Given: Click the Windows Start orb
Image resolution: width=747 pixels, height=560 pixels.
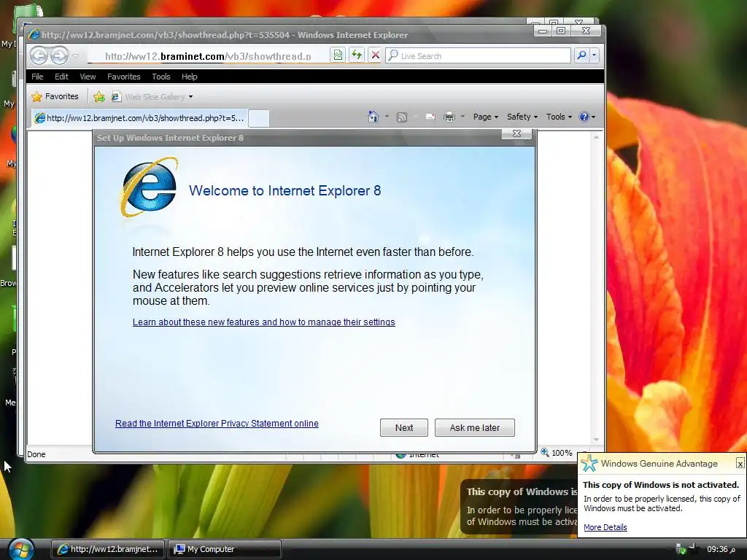Looking at the screenshot, I should (20, 550).
